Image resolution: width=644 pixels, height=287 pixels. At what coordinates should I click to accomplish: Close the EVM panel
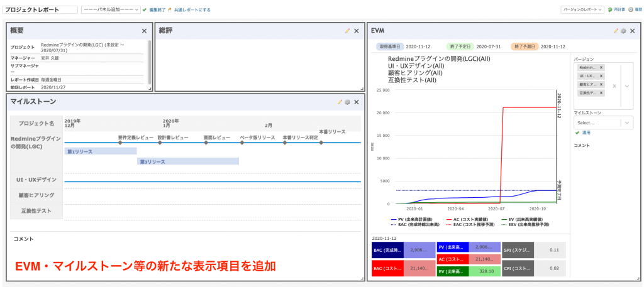click(x=632, y=31)
